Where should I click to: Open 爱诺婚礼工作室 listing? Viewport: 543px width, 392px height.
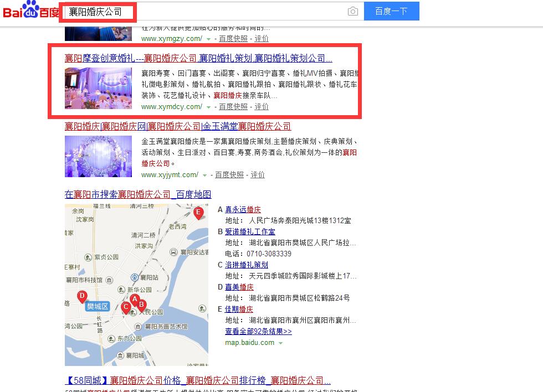pos(250,232)
